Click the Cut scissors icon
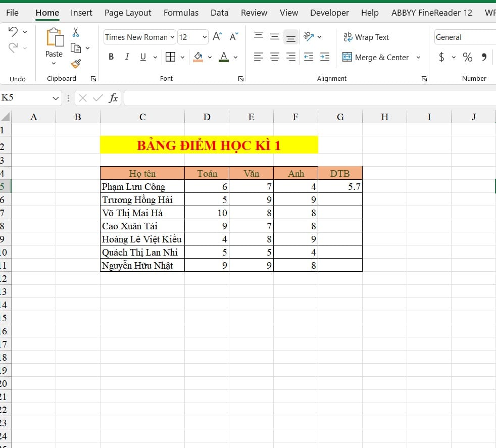 [76, 32]
